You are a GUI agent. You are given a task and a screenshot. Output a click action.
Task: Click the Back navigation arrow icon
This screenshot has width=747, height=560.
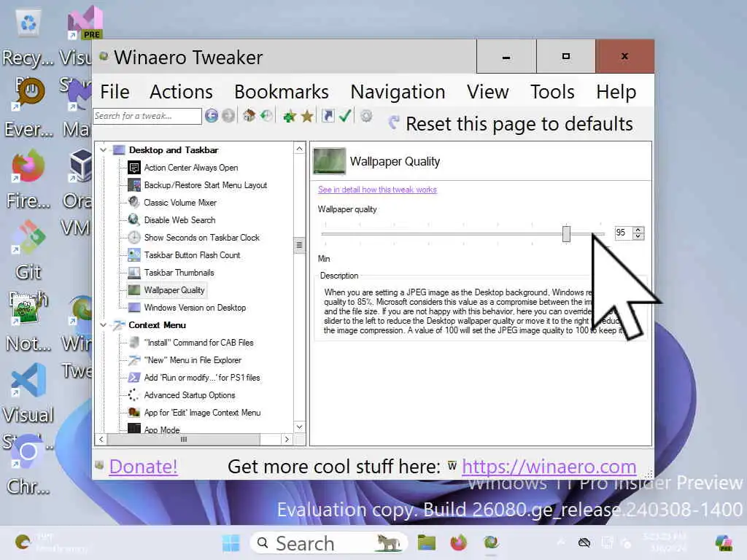coord(212,116)
